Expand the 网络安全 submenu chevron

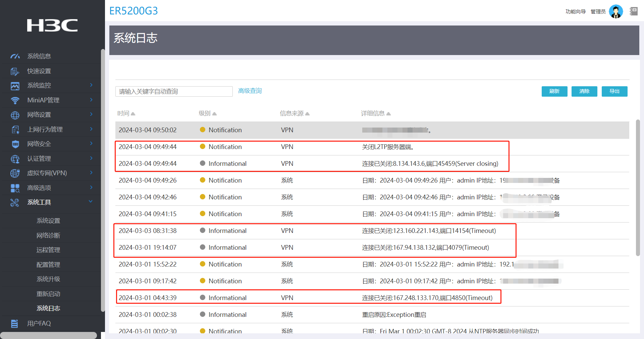91,144
